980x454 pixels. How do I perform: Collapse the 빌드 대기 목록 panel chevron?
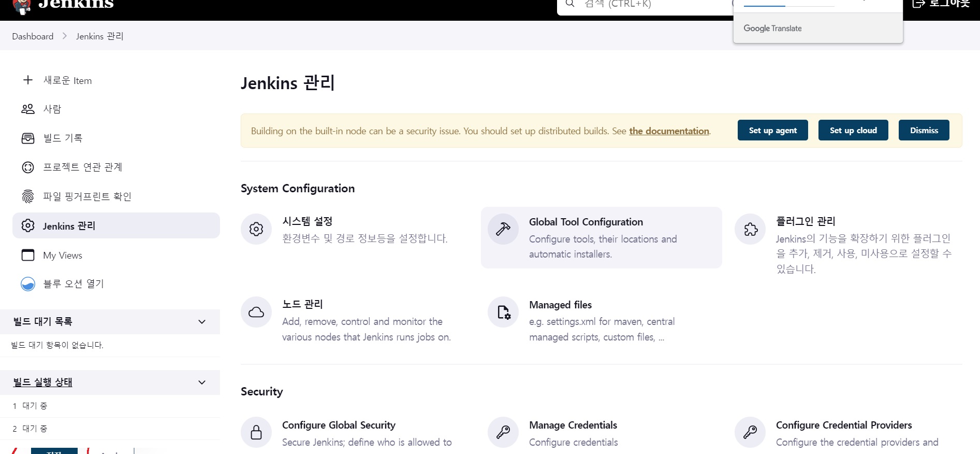[202, 322]
